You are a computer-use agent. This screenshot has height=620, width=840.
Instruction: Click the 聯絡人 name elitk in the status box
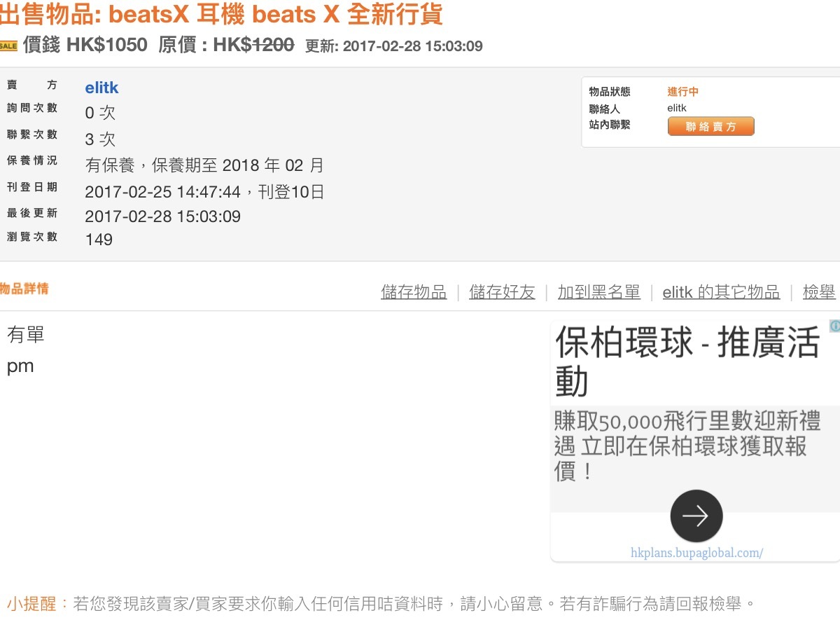coord(677,108)
